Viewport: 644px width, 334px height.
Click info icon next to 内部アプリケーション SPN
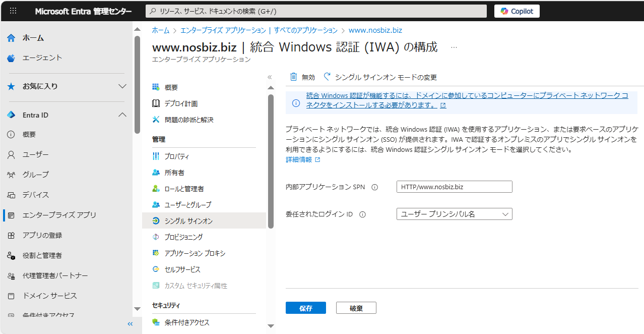[374, 187]
